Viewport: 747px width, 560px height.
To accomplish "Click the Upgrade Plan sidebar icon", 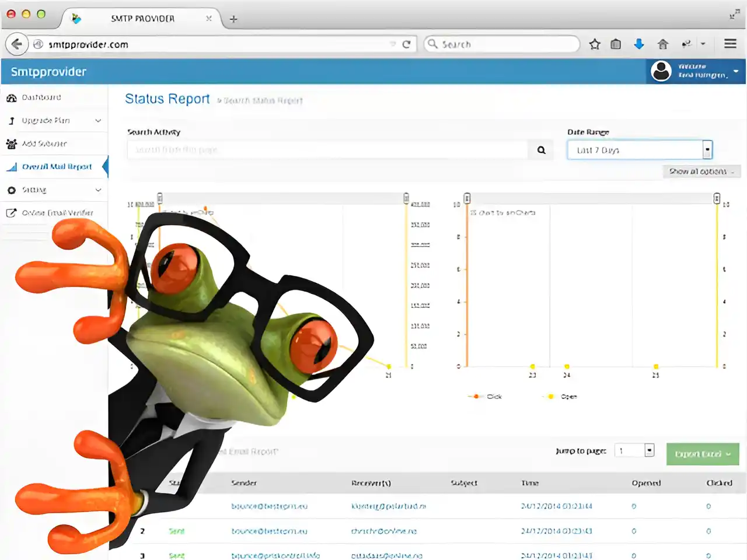I will coord(11,121).
